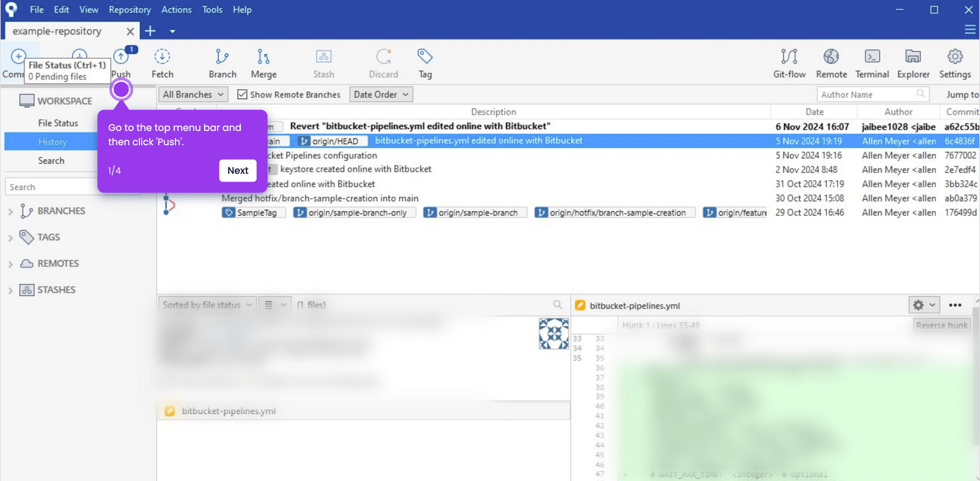Click commit dated 31 Oct 2024 17:19
This screenshot has width=980, height=481.
click(568, 184)
